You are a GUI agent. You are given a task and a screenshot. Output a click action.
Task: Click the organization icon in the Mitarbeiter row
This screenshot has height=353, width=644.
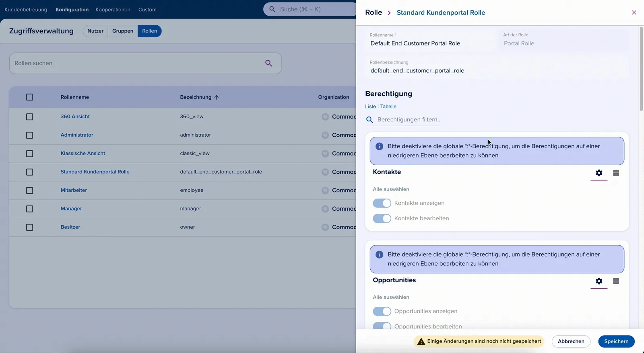click(x=325, y=190)
